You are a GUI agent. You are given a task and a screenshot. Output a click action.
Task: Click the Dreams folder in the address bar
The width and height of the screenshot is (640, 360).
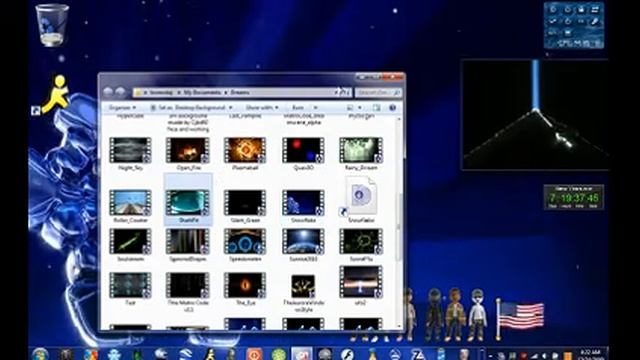240,93
